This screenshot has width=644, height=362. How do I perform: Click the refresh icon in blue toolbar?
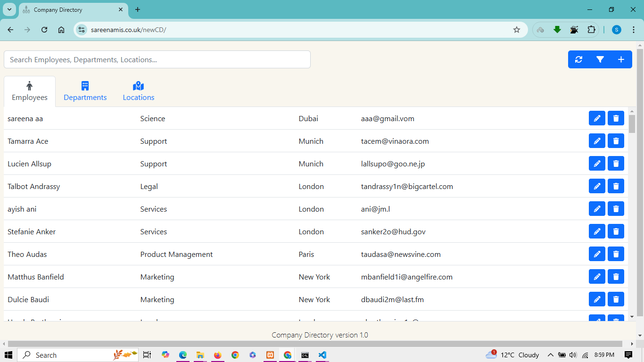click(579, 59)
